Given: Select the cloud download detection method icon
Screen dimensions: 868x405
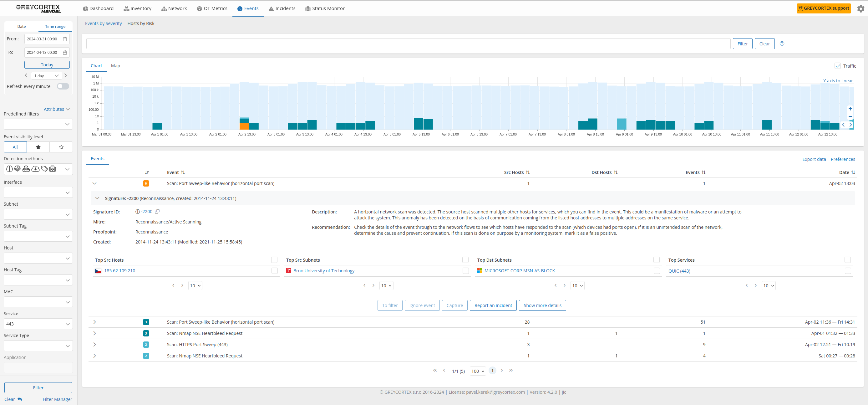Looking at the screenshot, I should 35,169.
